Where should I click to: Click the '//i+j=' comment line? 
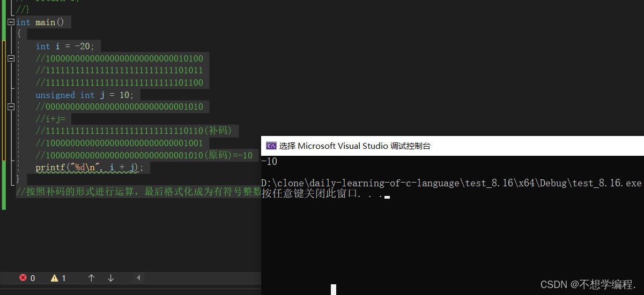pyautogui.click(x=50, y=119)
